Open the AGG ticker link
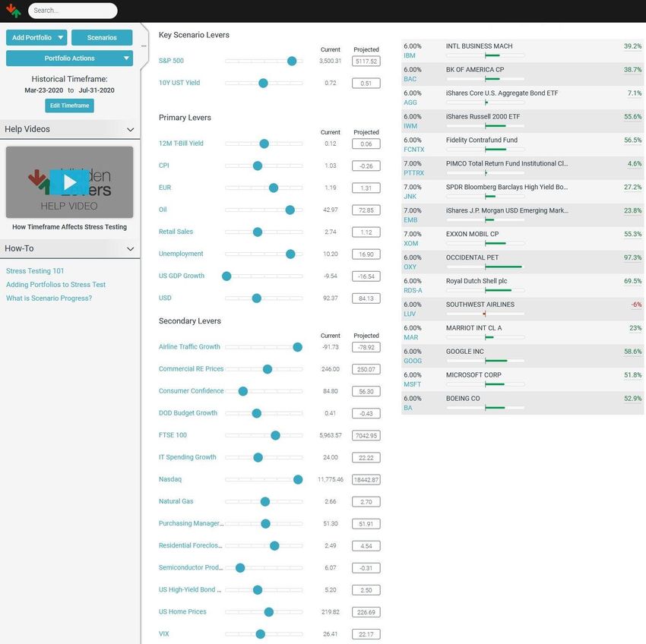 click(410, 103)
